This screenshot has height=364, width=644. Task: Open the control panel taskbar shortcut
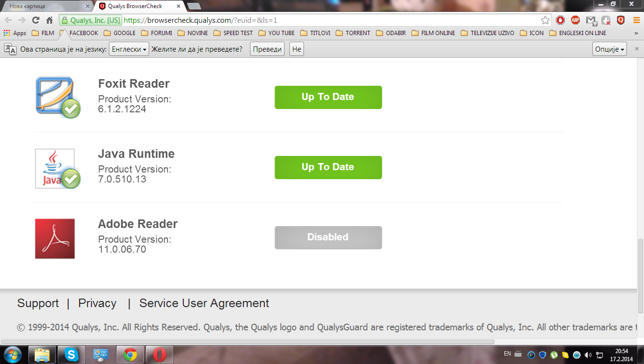point(101,355)
